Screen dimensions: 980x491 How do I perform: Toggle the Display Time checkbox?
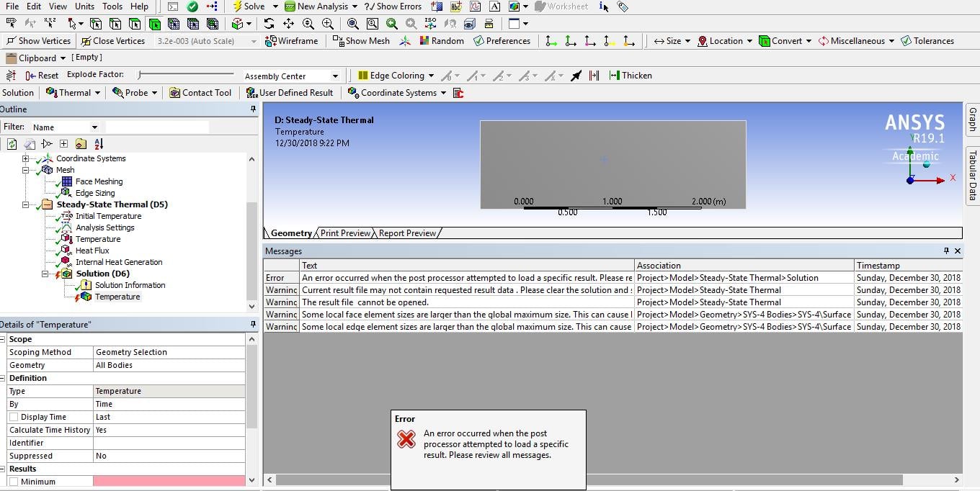tap(14, 418)
